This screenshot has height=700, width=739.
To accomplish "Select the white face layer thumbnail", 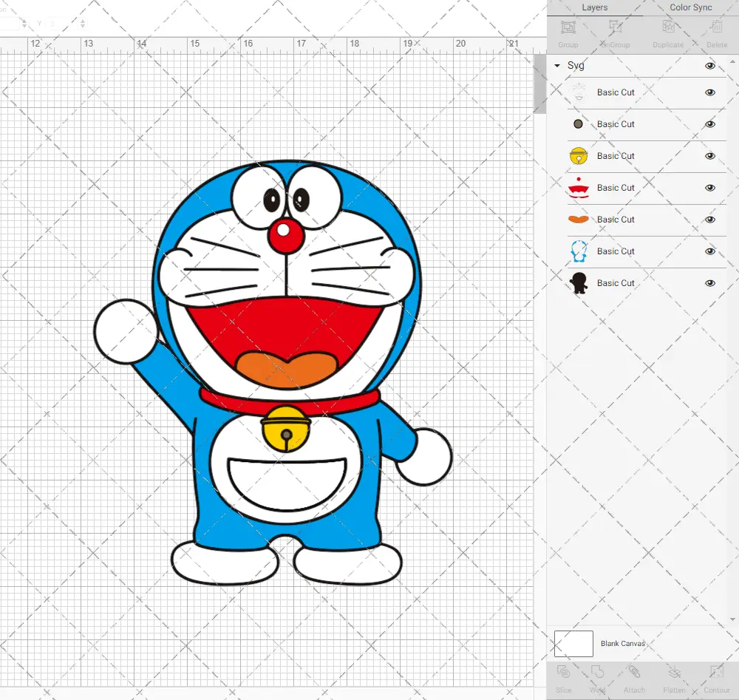I will click(579, 92).
